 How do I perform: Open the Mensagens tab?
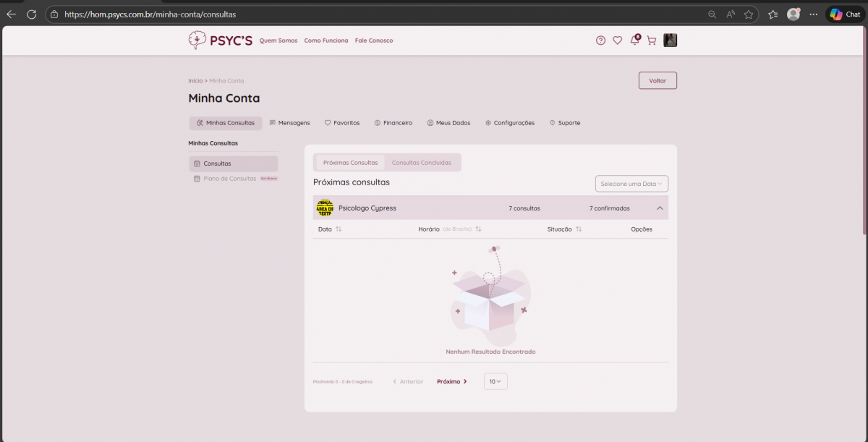pyautogui.click(x=289, y=123)
